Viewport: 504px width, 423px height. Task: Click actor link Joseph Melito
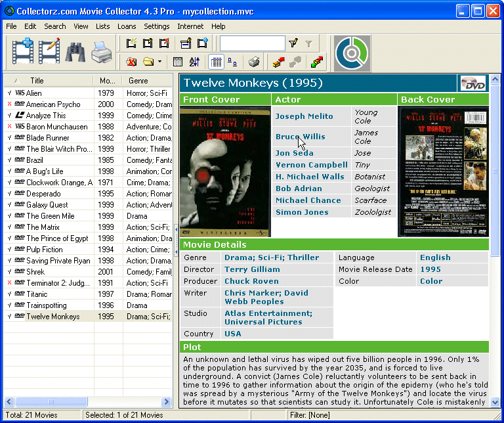coord(304,116)
